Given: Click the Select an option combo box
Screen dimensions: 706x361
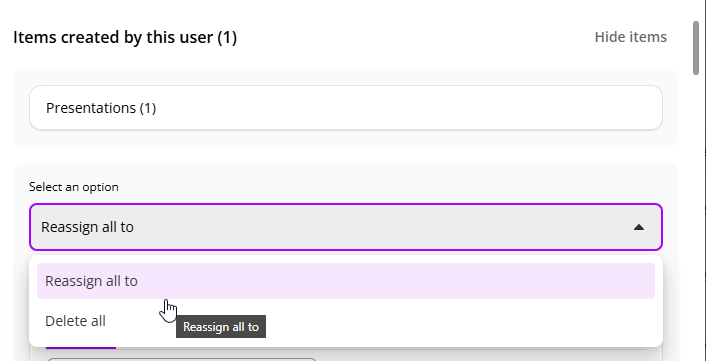Looking at the screenshot, I should click(x=346, y=227).
